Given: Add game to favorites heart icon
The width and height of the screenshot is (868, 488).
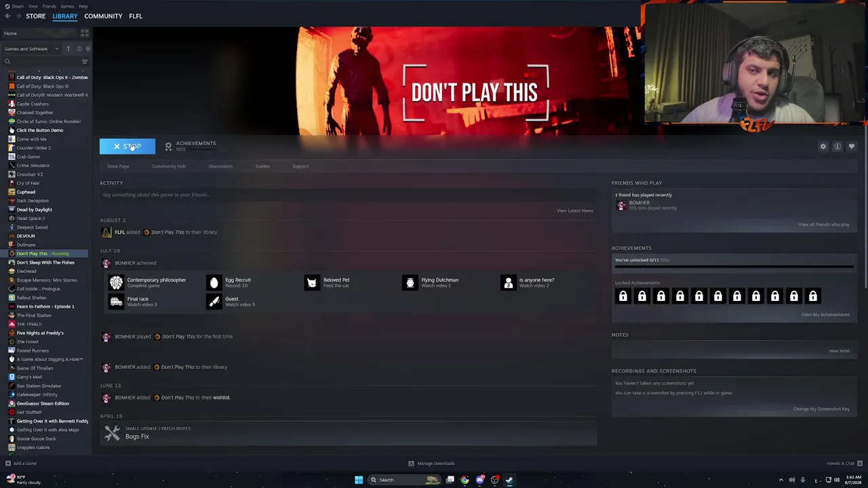Looking at the screenshot, I should 852,146.
